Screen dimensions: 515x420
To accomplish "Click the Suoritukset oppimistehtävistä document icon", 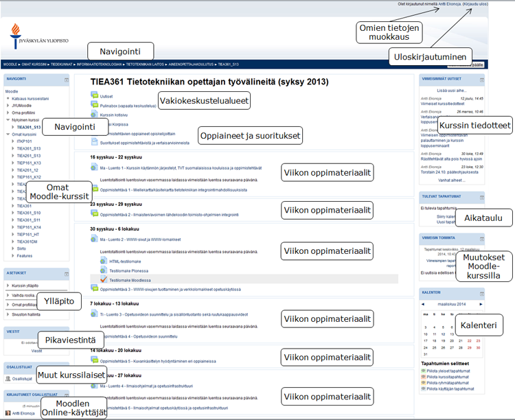I will (x=94, y=142).
